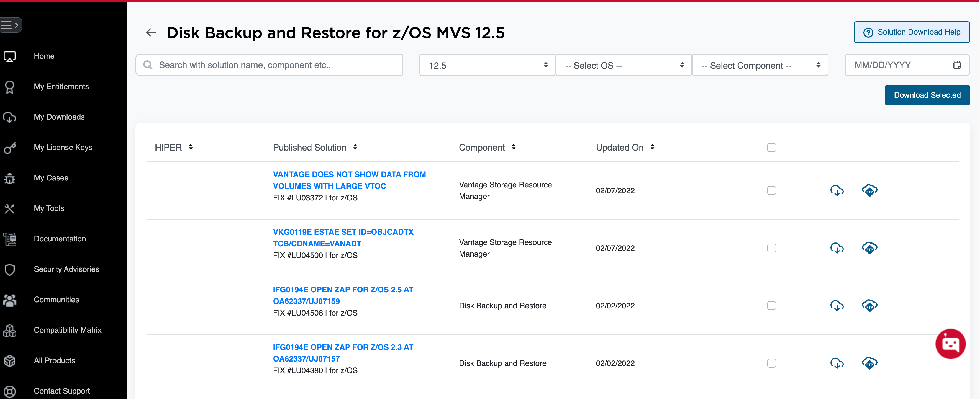Image resolution: width=980 pixels, height=400 pixels.
Task: Click the Download Selected button
Action: pyautogui.click(x=927, y=95)
